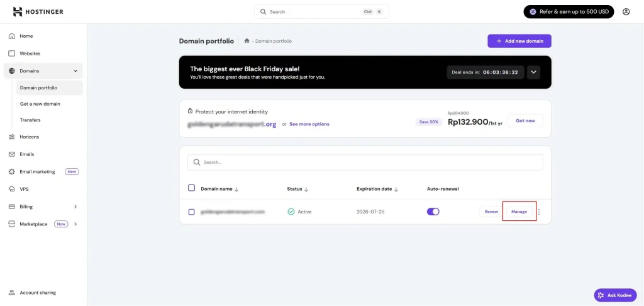Click the See more options link
This screenshot has height=306, width=644.
(309, 124)
